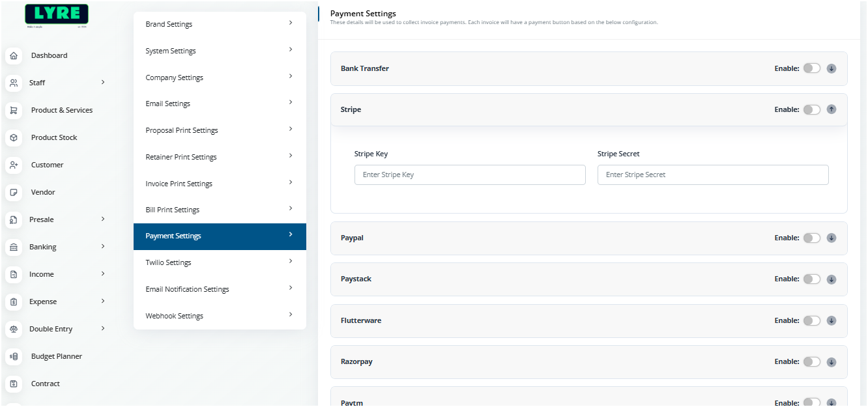Expand the Presale sidebar submenu chevron
The image size is (868, 407).
click(x=103, y=219)
